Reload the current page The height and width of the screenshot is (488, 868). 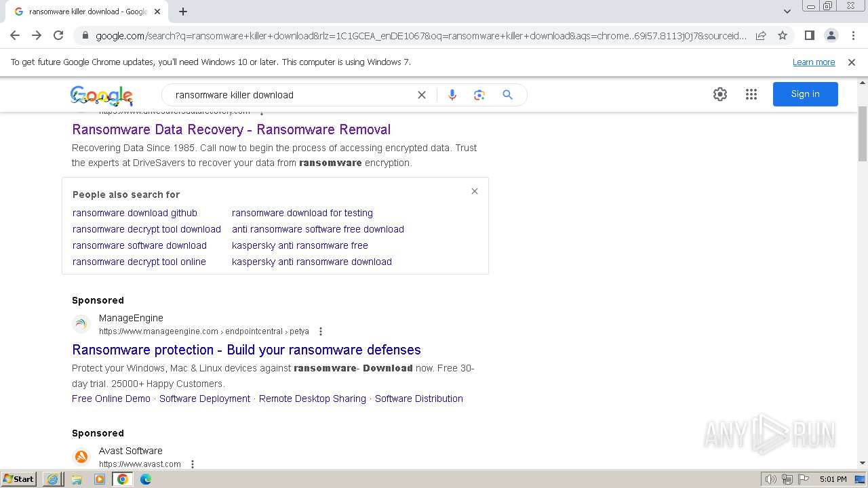[58, 35]
